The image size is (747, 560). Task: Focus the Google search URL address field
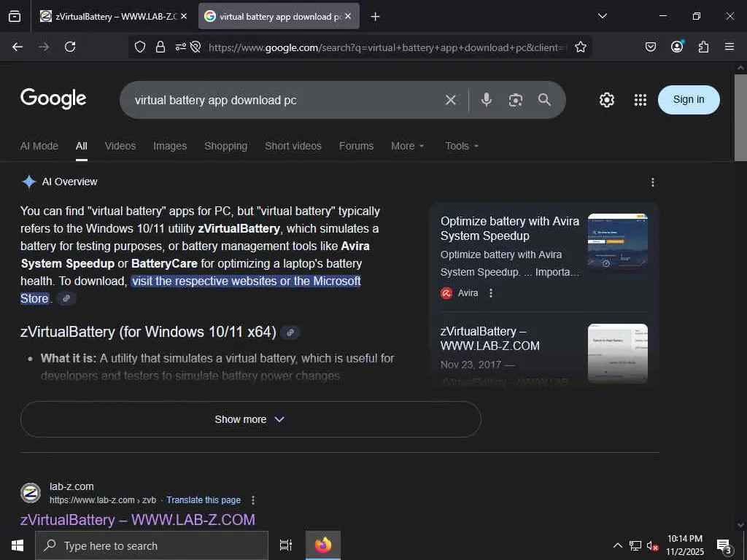(387, 47)
